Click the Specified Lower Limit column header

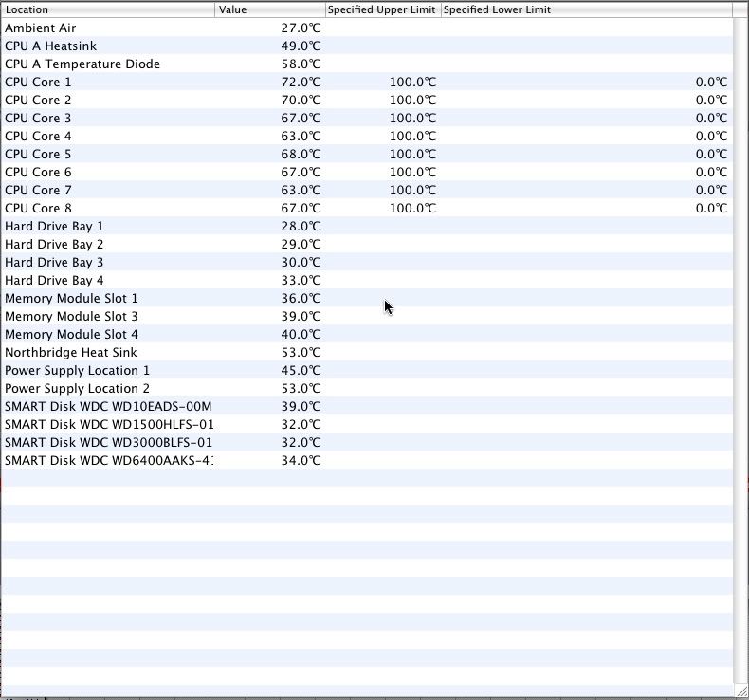tap(587, 9)
